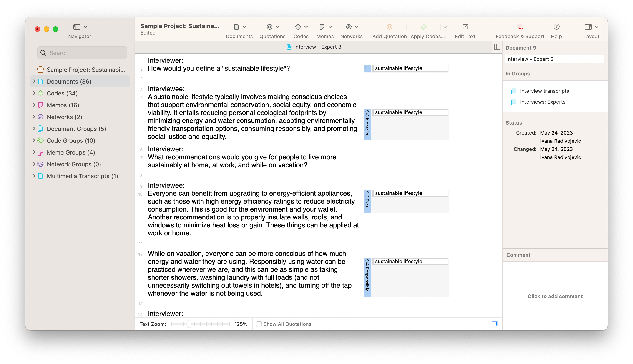Image resolution: width=633 pixels, height=364 pixels.
Task: Expand the Document Groups (5) node
Action: (x=34, y=129)
